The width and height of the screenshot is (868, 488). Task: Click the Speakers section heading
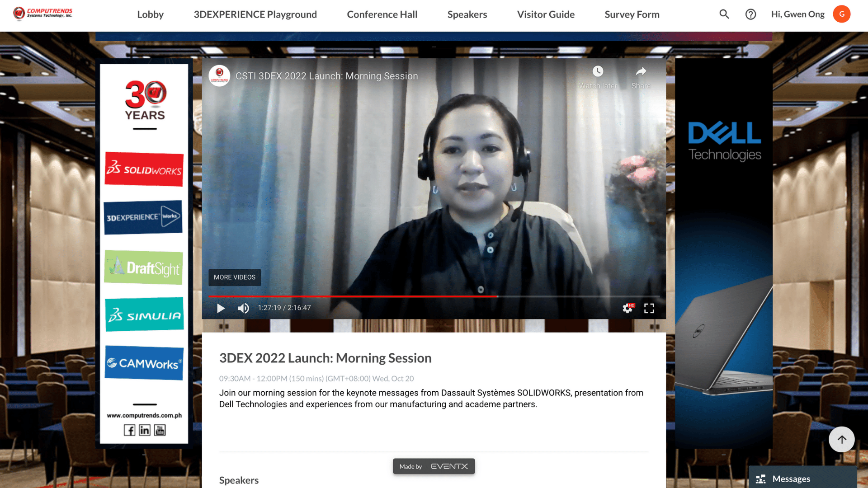(239, 480)
